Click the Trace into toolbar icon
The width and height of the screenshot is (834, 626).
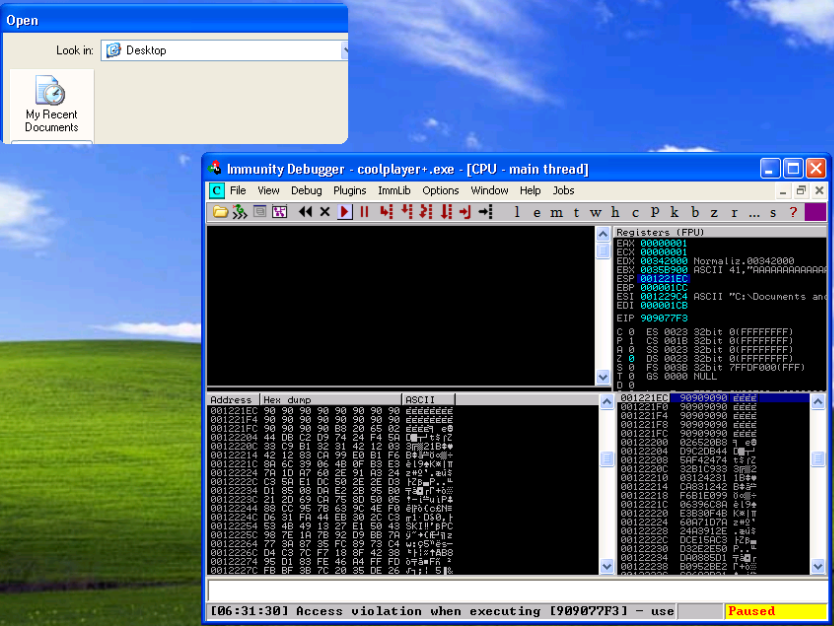click(x=426, y=212)
